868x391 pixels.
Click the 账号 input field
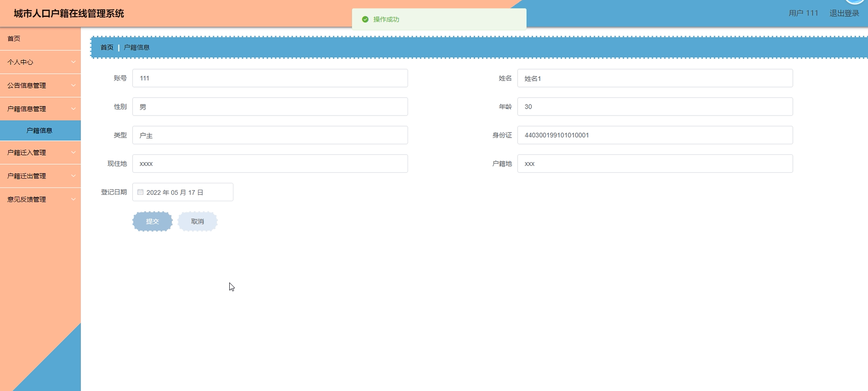(270, 78)
